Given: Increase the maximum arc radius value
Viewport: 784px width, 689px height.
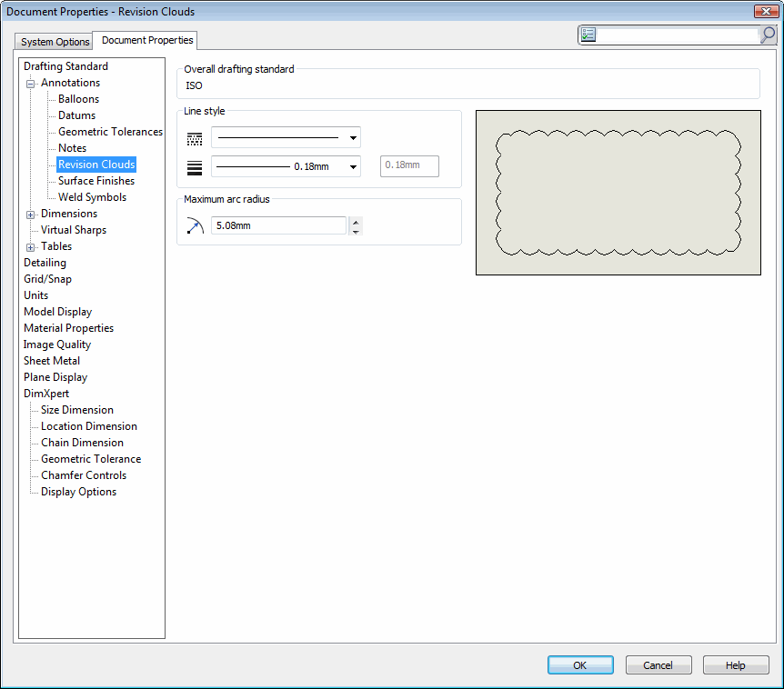Looking at the screenshot, I should (356, 222).
